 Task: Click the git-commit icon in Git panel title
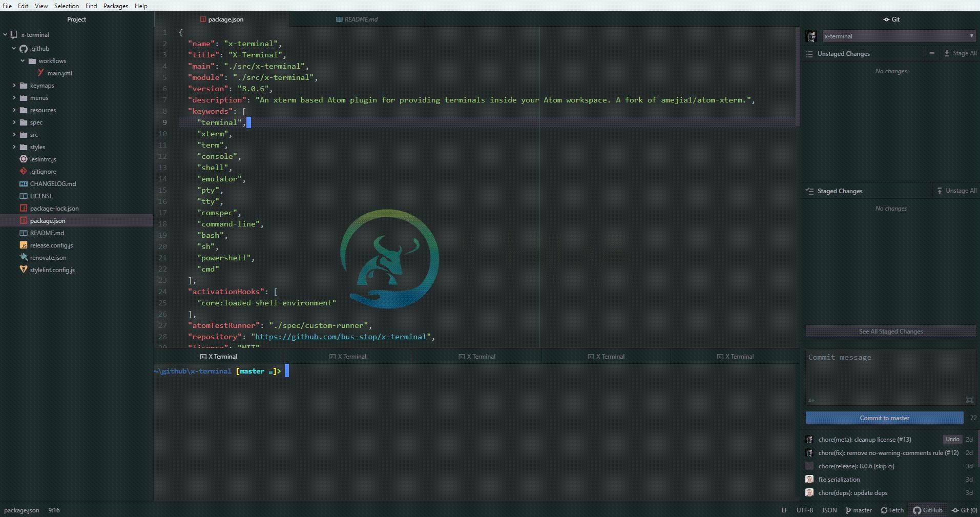pyautogui.click(x=886, y=19)
